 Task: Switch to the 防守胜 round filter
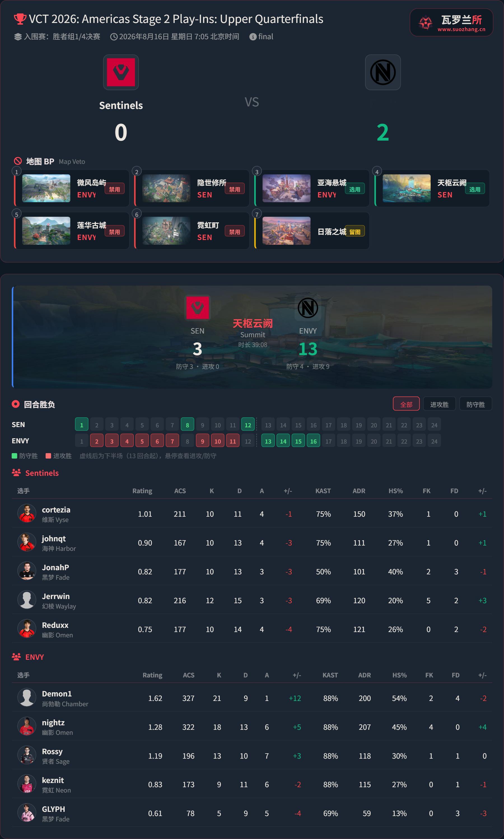pyautogui.click(x=475, y=404)
